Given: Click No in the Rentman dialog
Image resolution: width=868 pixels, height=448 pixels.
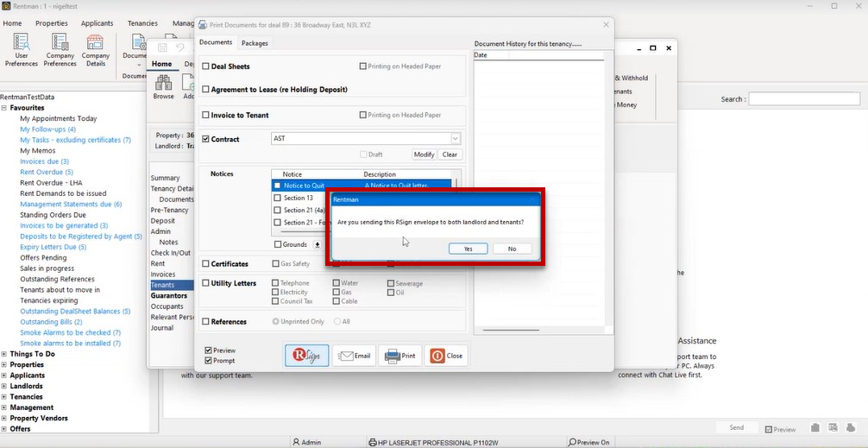Looking at the screenshot, I should click(x=512, y=249).
